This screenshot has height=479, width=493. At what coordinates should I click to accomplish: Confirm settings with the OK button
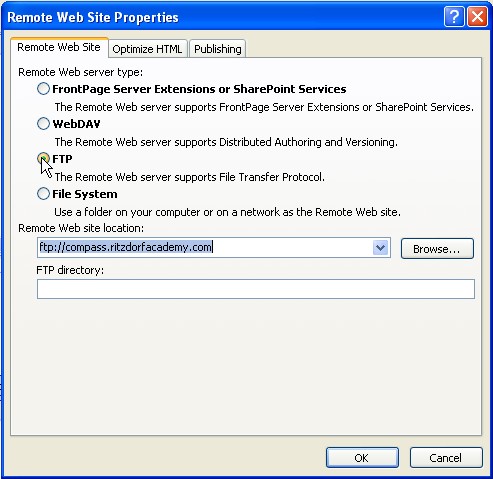pos(362,458)
